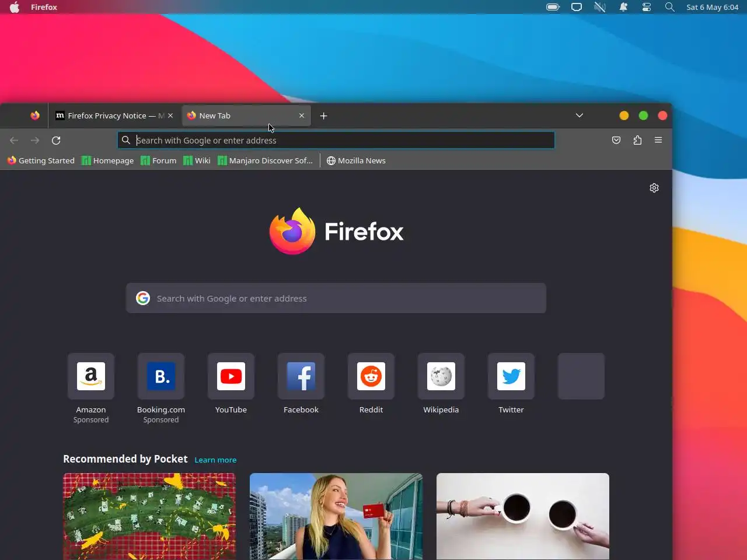Viewport: 747px width, 560px height.
Task: Open Getting Started bookmark
Action: pos(41,160)
